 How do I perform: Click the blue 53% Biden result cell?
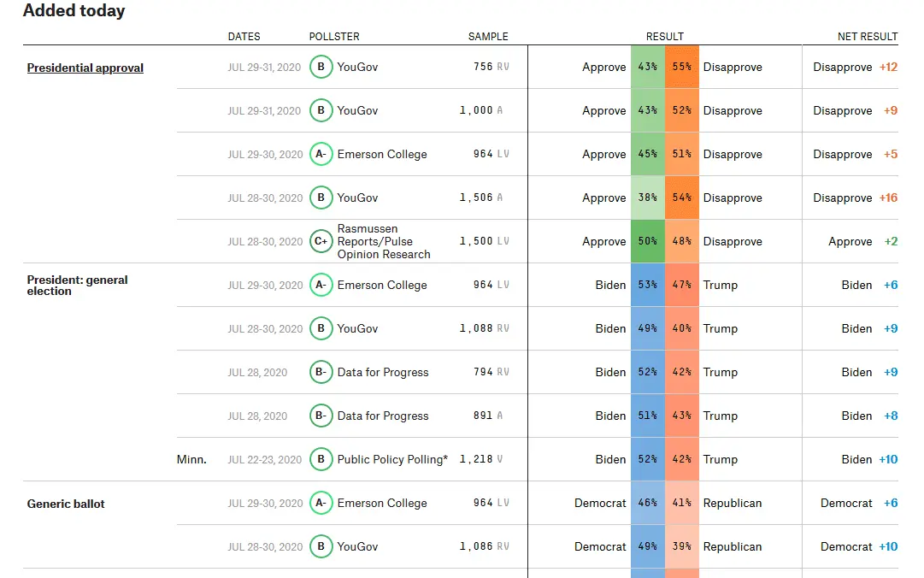647,286
